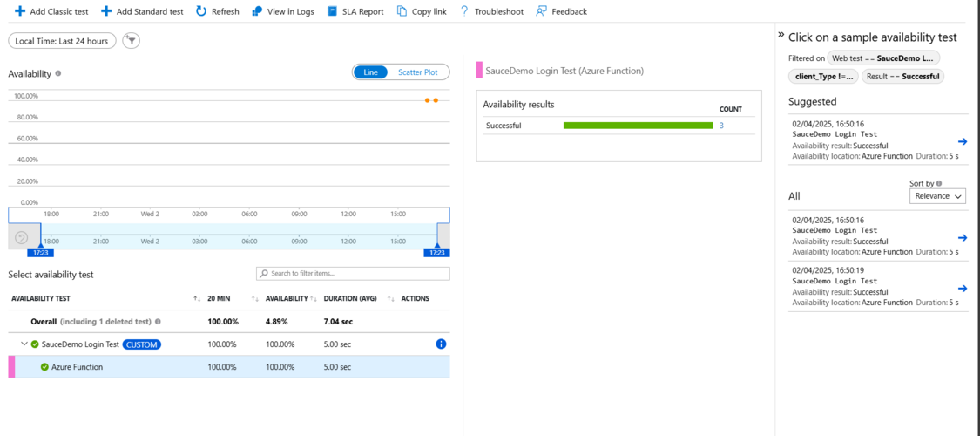Switch chart to Scatter Plot view
Image resolution: width=980 pixels, height=436 pixels.
[x=418, y=72]
